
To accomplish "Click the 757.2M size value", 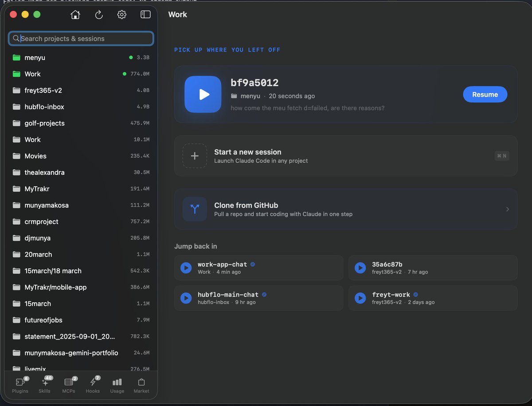I will [140, 222].
